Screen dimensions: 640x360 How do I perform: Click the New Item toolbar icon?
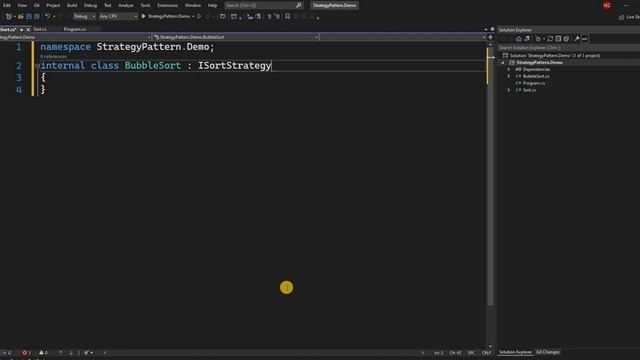9,16
